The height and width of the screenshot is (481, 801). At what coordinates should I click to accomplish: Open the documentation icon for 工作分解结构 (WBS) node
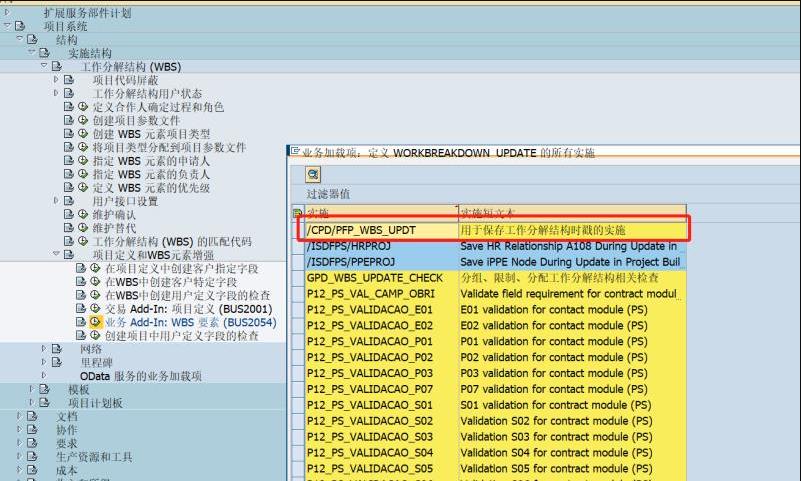57,66
